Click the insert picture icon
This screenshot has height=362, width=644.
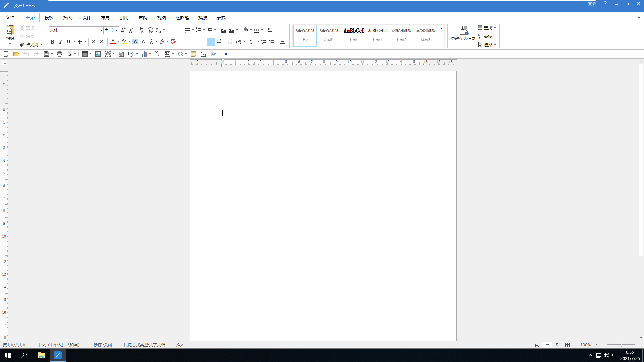pyautogui.click(x=98, y=54)
